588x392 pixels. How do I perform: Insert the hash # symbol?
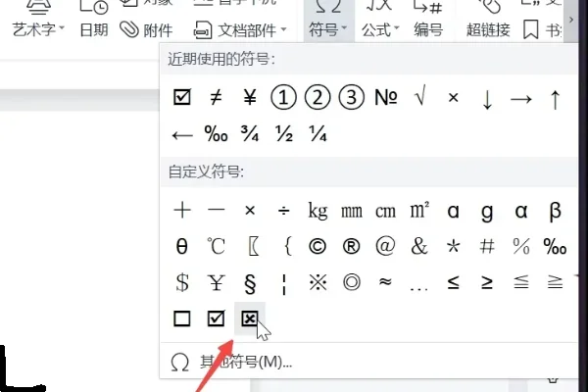coord(487,246)
